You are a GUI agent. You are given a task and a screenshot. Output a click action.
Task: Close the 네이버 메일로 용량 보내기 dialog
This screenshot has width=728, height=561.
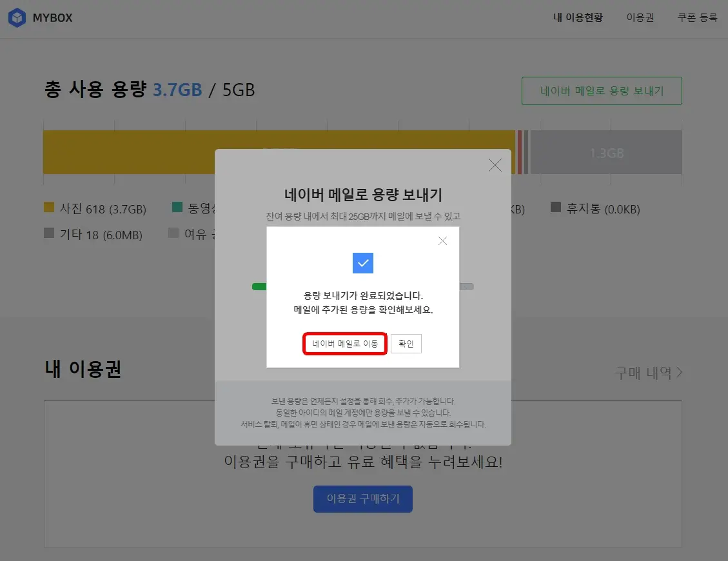495,165
